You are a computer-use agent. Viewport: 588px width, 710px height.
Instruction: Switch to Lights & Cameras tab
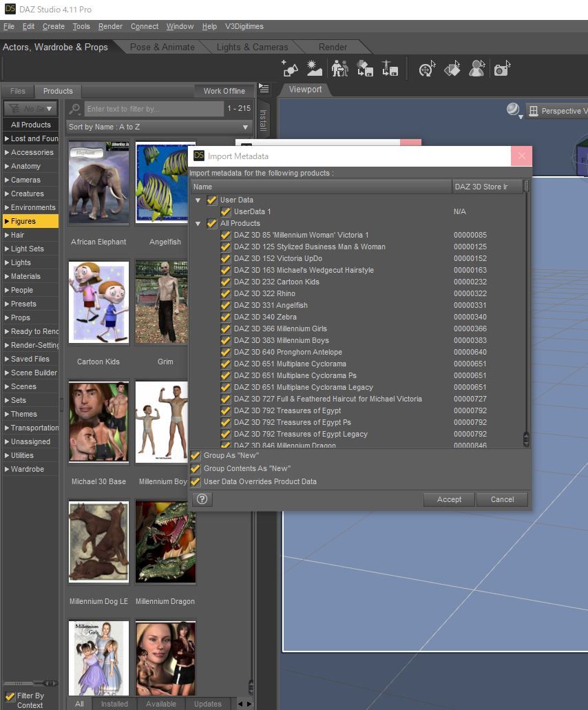click(x=252, y=47)
